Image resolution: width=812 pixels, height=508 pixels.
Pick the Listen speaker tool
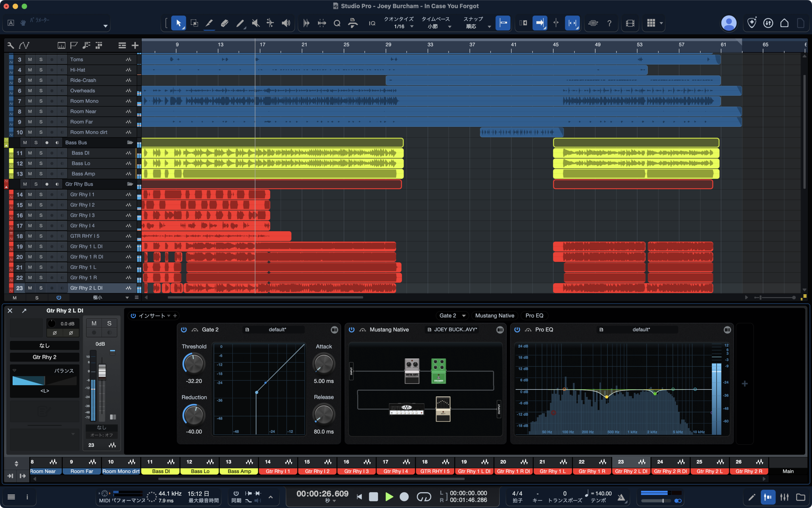[286, 23]
